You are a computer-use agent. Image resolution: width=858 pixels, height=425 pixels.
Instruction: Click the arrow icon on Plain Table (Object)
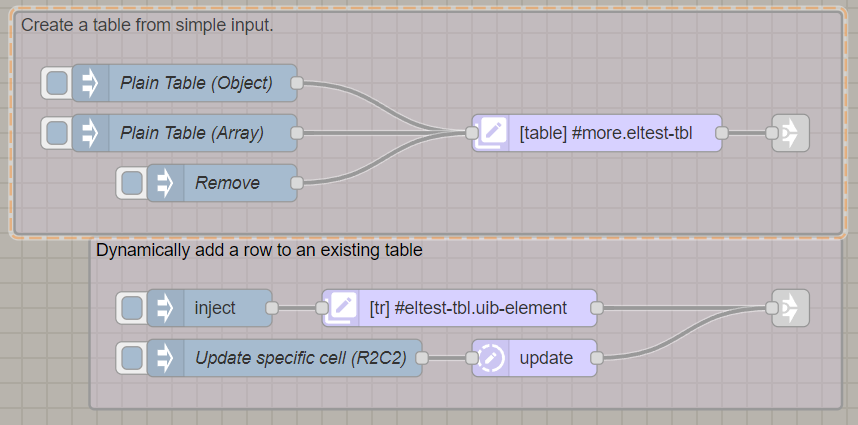(90, 83)
